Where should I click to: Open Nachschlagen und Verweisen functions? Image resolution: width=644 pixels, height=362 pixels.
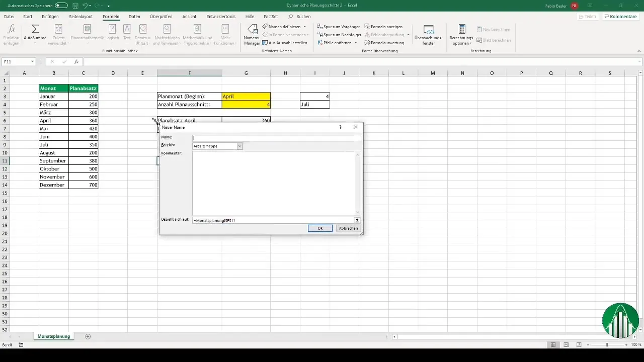click(167, 34)
